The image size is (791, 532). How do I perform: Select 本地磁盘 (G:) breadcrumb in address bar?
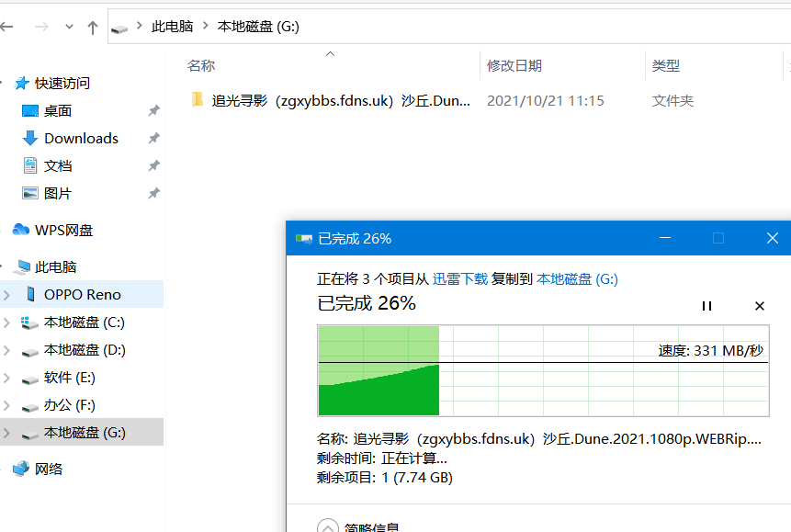(258, 27)
